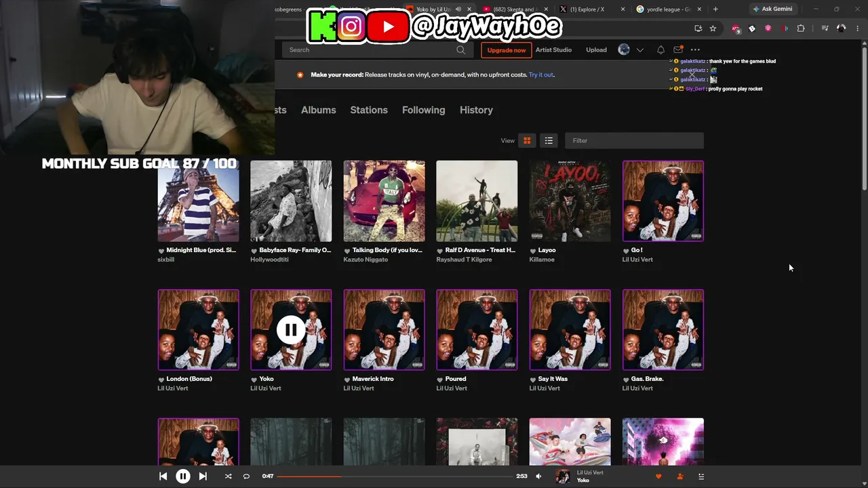
Task: Open the Midnight Blue cover thumbnail
Action: (x=198, y=201)
